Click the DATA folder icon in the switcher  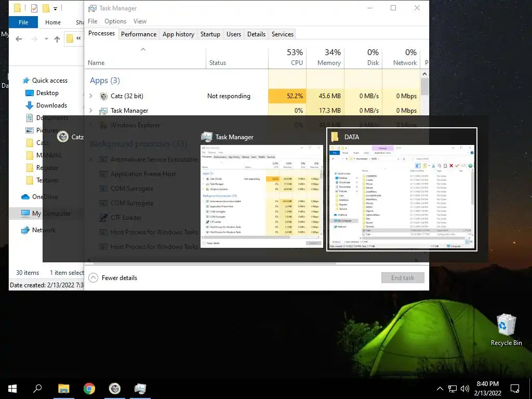(x=335, y=137)
